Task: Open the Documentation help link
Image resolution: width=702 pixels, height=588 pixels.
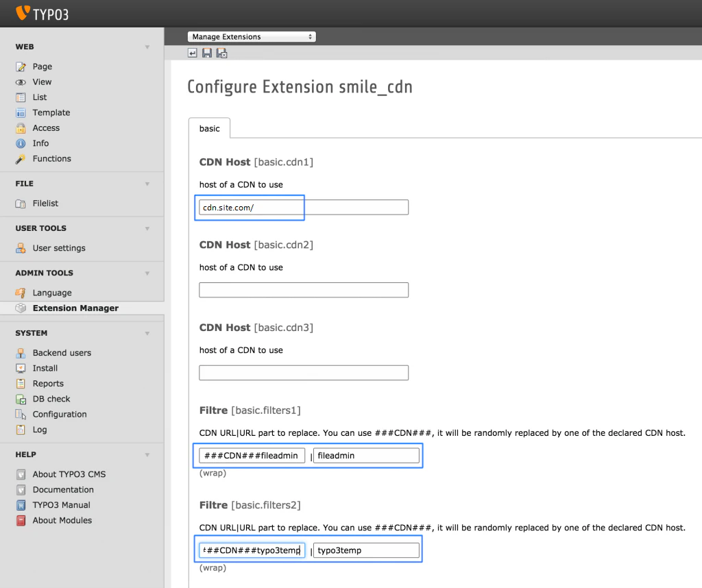Action: (63, 489)
